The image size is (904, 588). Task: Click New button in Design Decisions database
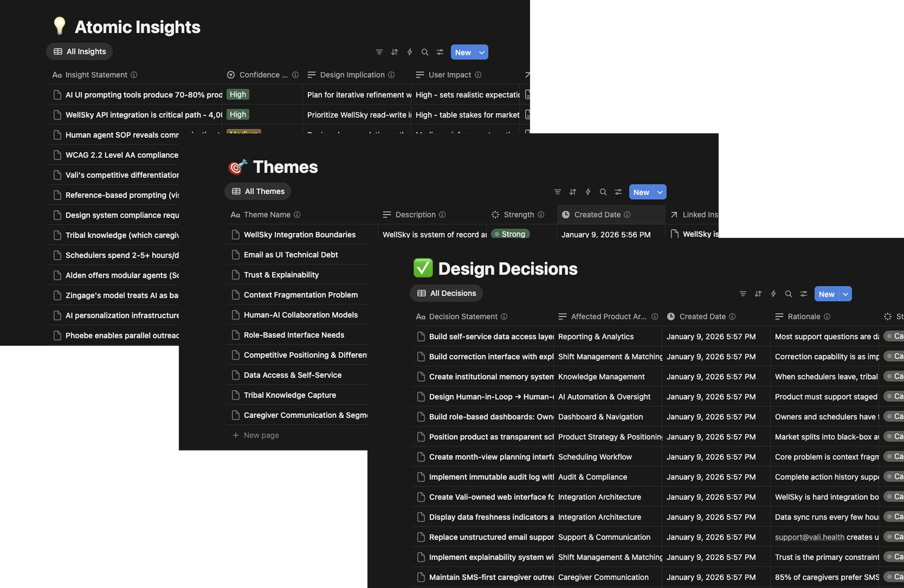tap(826, 294)
